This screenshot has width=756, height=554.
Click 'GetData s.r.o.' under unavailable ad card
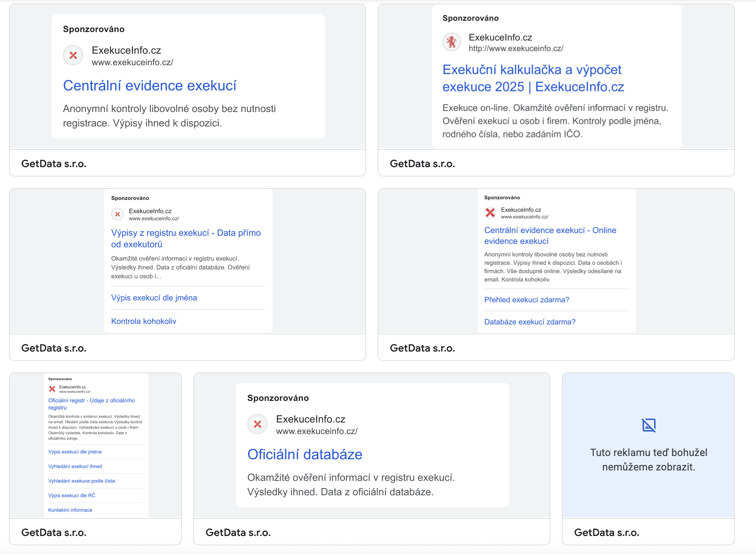(607, 532)
